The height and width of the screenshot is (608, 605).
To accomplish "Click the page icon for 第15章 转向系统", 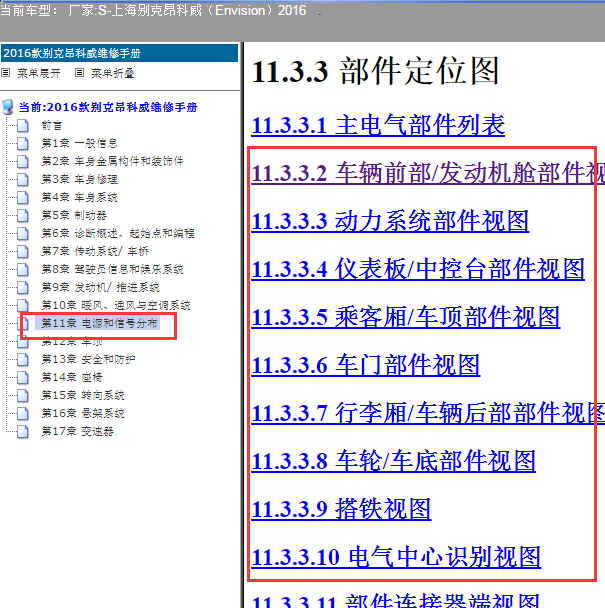I will [x=22, y=396].
